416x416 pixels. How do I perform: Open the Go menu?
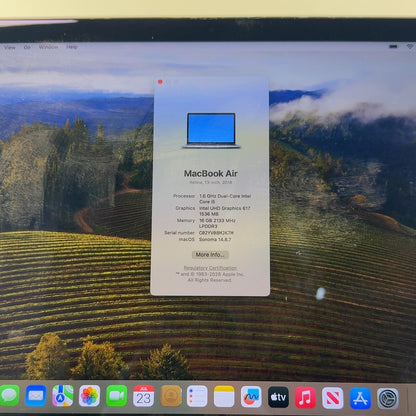tap(27, 47)
